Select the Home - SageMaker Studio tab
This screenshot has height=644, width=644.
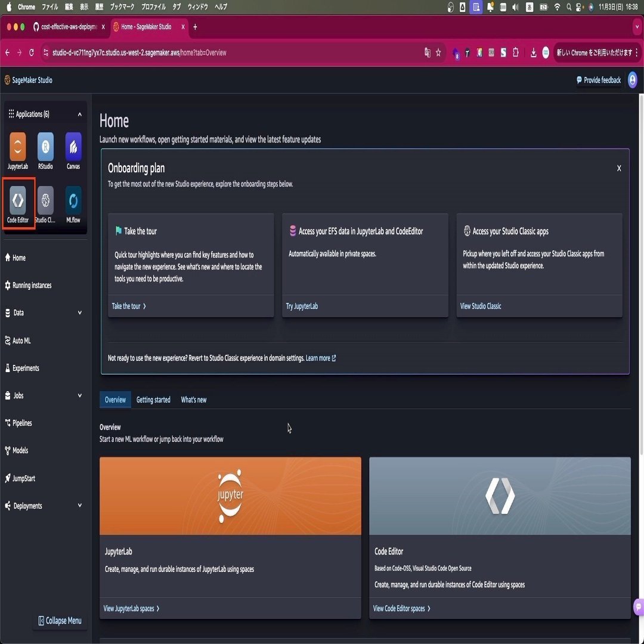tap(146, 27)
